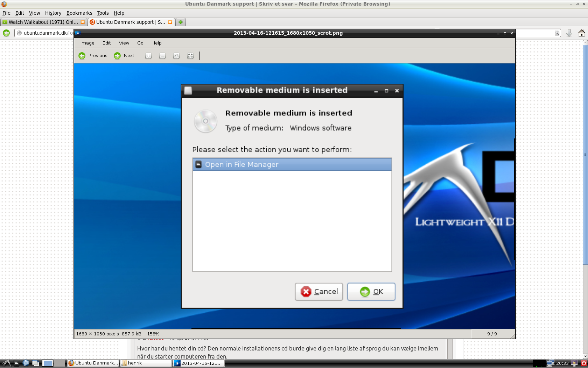This screenshot has width=588, height=368.
Task: Open the Firefox History menu
Action: click(53, 13)
